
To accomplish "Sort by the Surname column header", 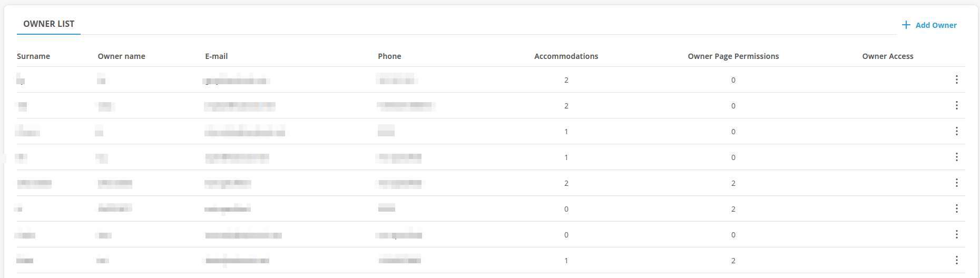I will tap(33, 56).
